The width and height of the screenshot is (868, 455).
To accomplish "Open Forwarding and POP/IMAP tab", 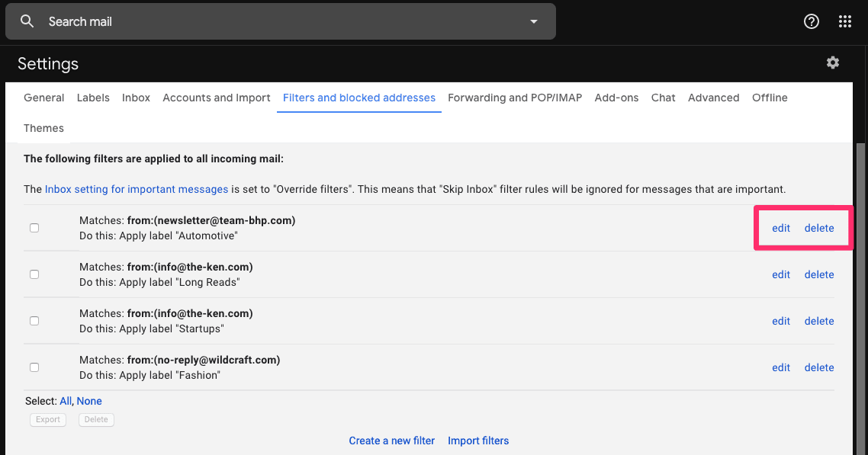I will point(515,98).
